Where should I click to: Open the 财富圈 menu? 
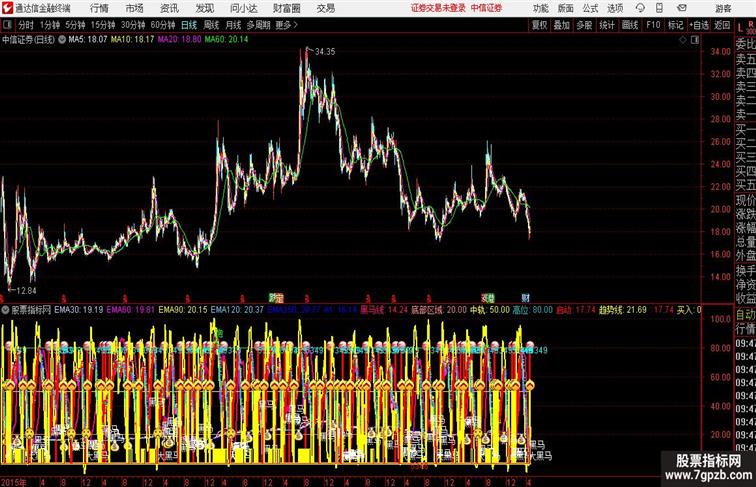[x=287, y=8]
